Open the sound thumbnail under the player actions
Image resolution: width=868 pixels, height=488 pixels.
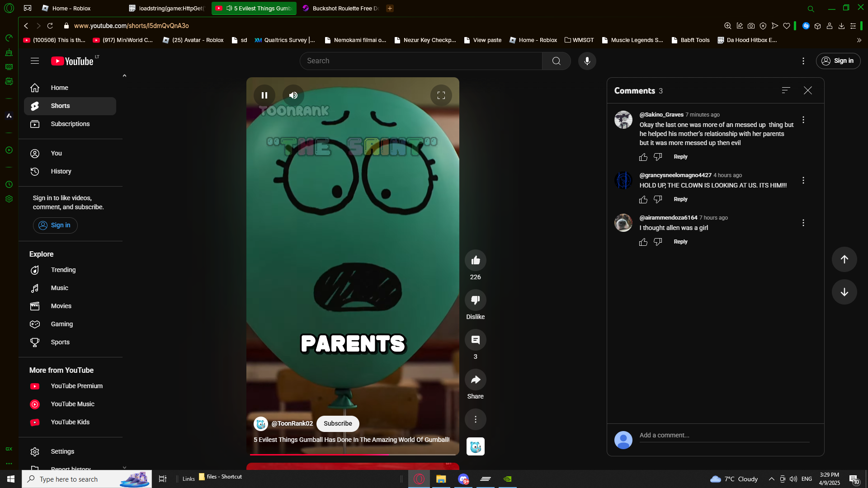coord(476,446)
